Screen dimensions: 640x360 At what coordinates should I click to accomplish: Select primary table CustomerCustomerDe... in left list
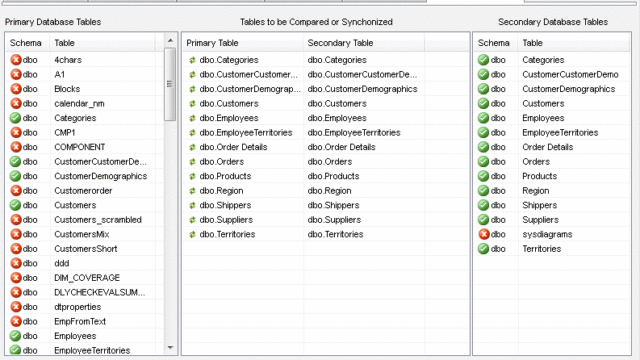point(100,162)
